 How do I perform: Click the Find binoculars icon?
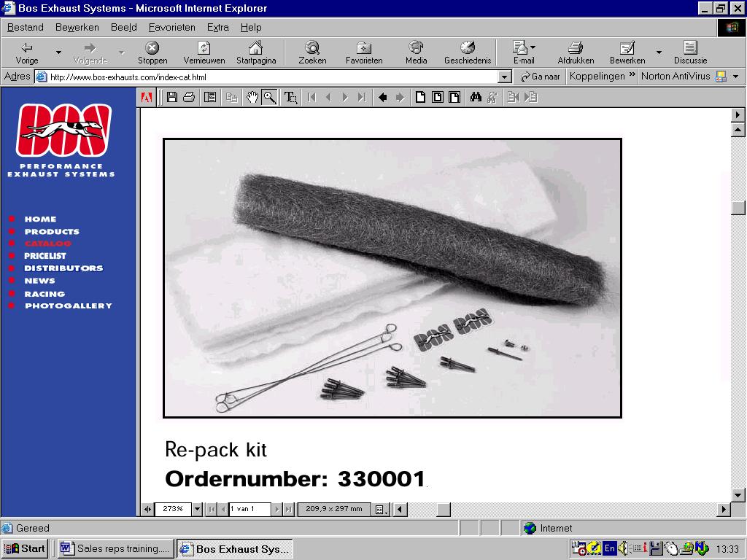(x=476, y=97)
